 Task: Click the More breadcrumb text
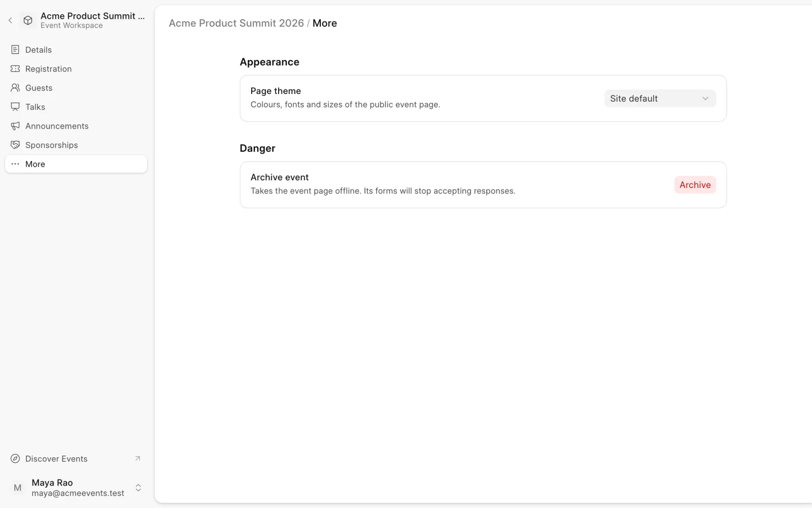325,23
